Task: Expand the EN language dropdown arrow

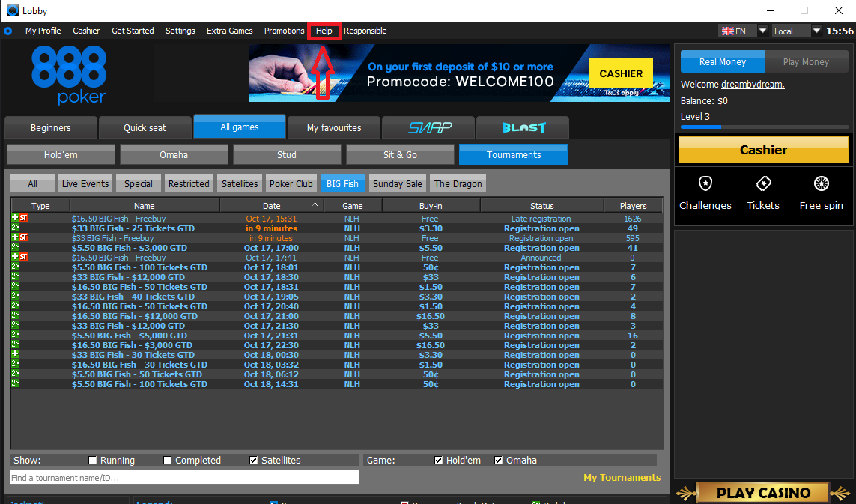Action: point(763,31)
